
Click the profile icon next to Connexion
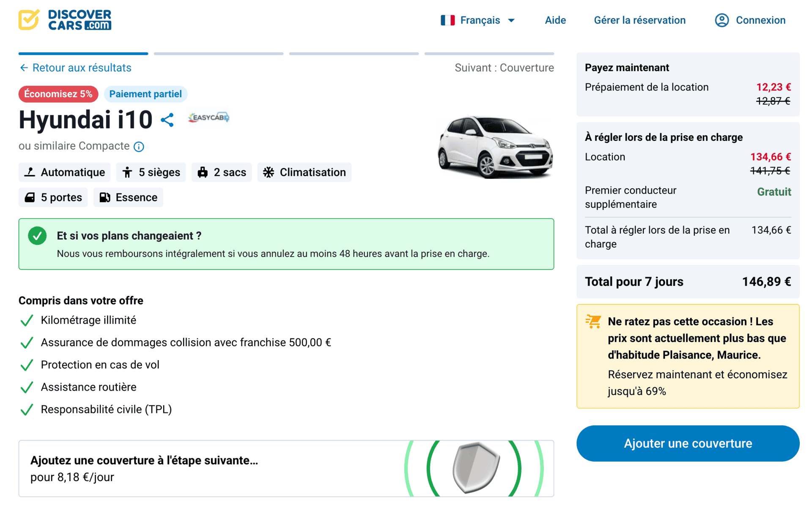(721, 20)
